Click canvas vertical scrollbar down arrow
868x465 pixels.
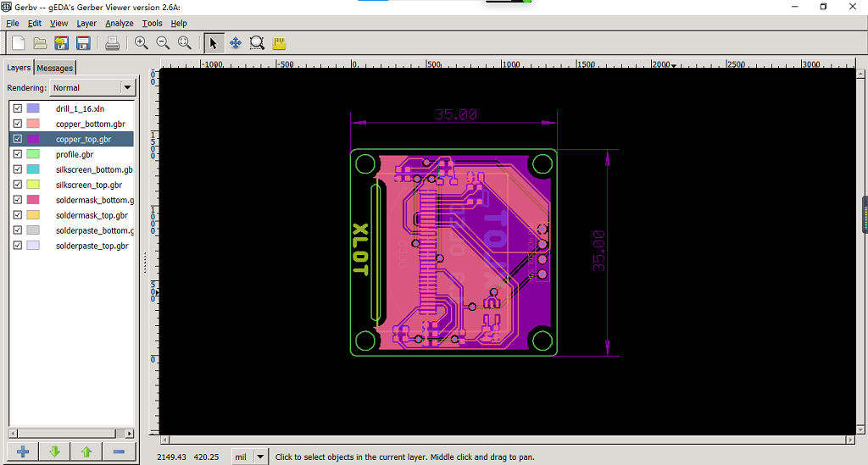click(860, 429)
